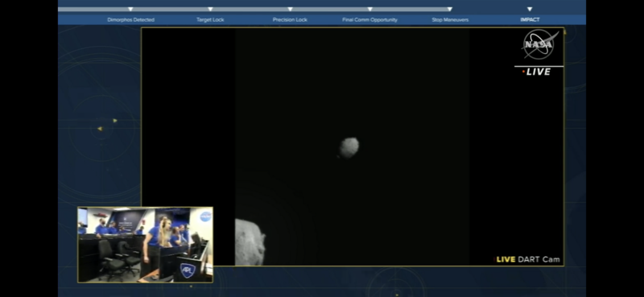Click the Final Comm Opportunity marker triangle

pos(369,9)
